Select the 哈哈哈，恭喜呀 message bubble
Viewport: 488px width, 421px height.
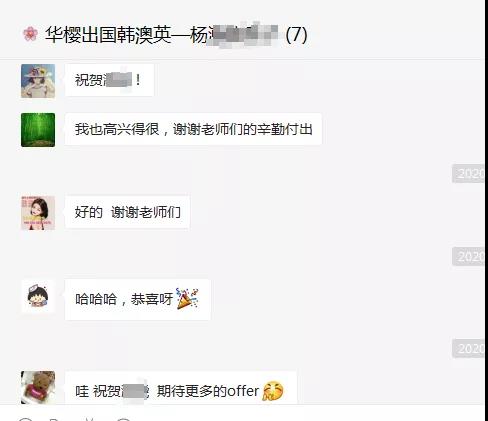coord(138,299)
